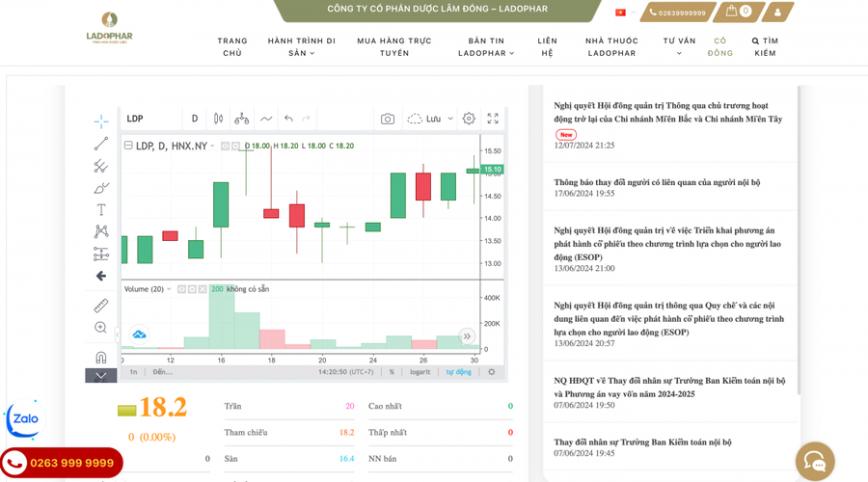Select the pitchfork drawing tool
The image size is (868, 482).
[100, 166]
